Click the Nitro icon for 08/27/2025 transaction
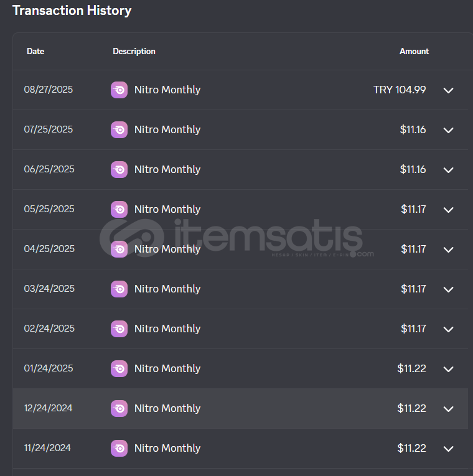473x476 pixels. 119,90
